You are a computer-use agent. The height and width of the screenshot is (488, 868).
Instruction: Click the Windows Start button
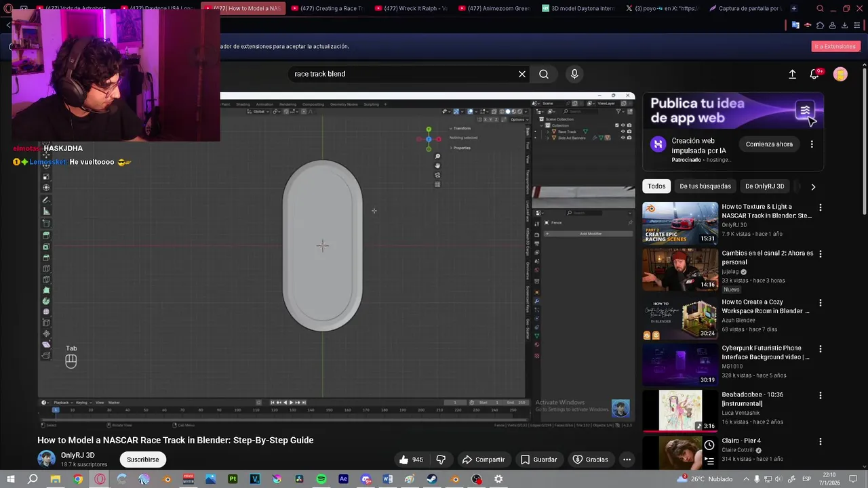click(x=10, y=479)
